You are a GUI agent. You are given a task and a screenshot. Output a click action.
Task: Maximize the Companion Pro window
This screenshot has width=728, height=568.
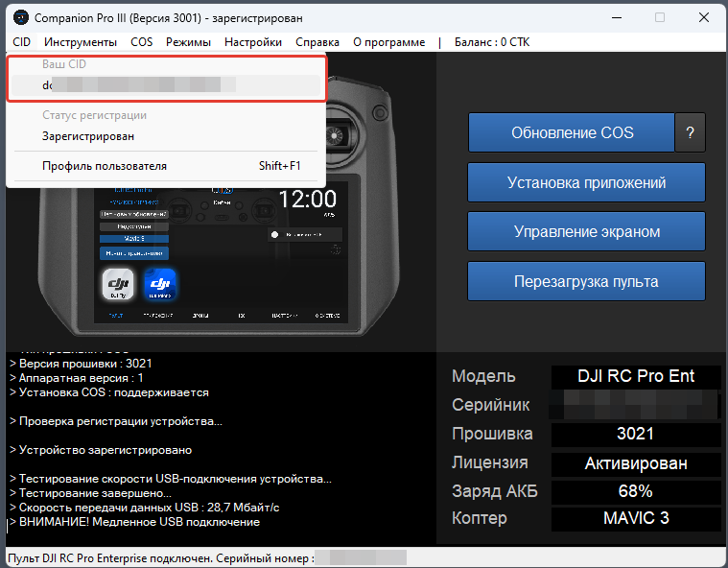click(x=660, y=17)
